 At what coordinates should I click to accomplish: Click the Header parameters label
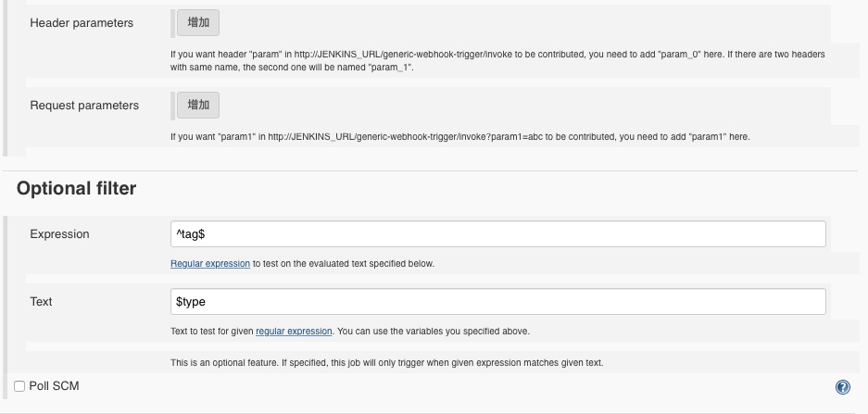tap(82, 23)
